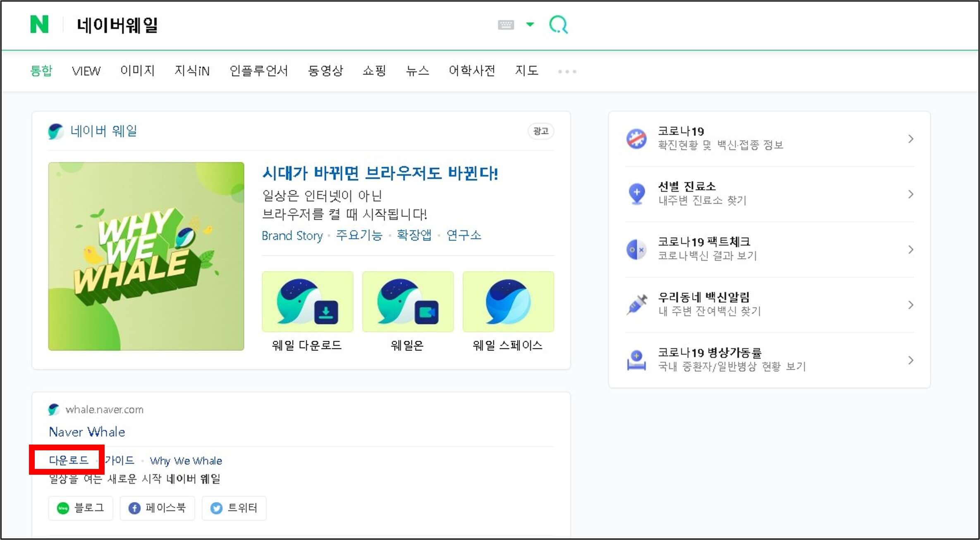Open the 연구소 link
This screenshot has width=980, height=540.
coord(464,235)
